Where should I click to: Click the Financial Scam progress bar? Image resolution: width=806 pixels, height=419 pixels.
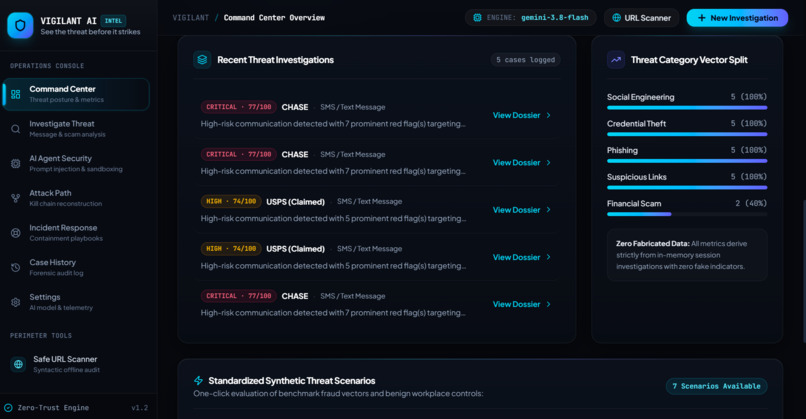tap(687, 214)
